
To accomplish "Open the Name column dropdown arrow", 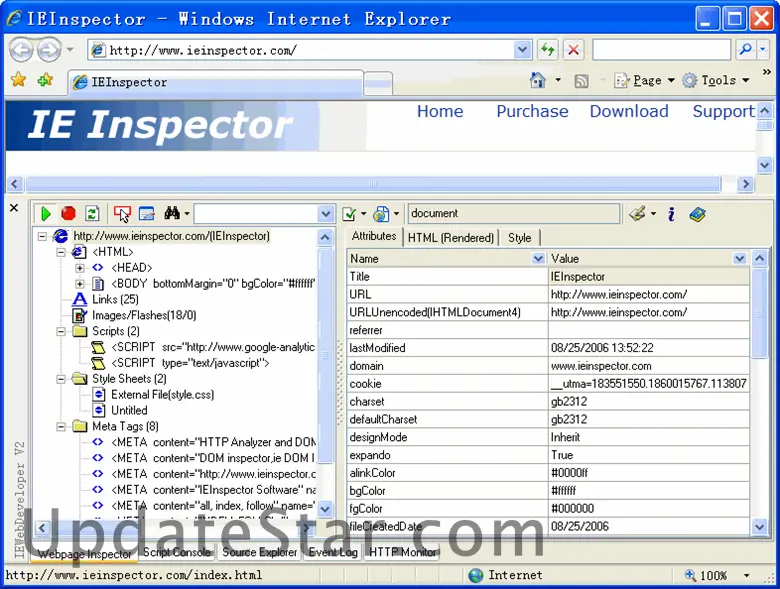I will pyautogui.click(x=538, y=258).
